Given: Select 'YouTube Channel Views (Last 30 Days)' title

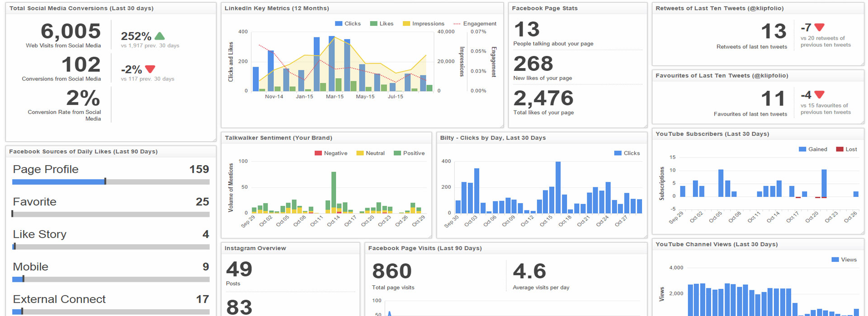Looking at the screenshot, I should (717, 244).
